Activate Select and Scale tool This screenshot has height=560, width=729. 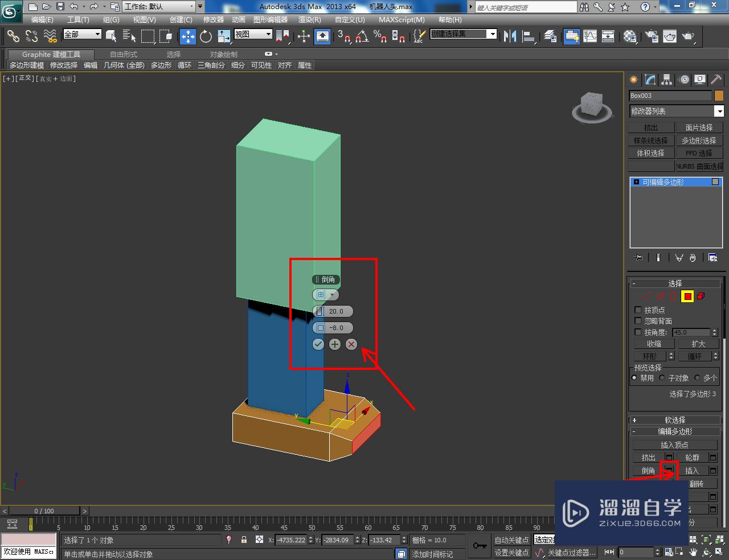coord(224,36)
